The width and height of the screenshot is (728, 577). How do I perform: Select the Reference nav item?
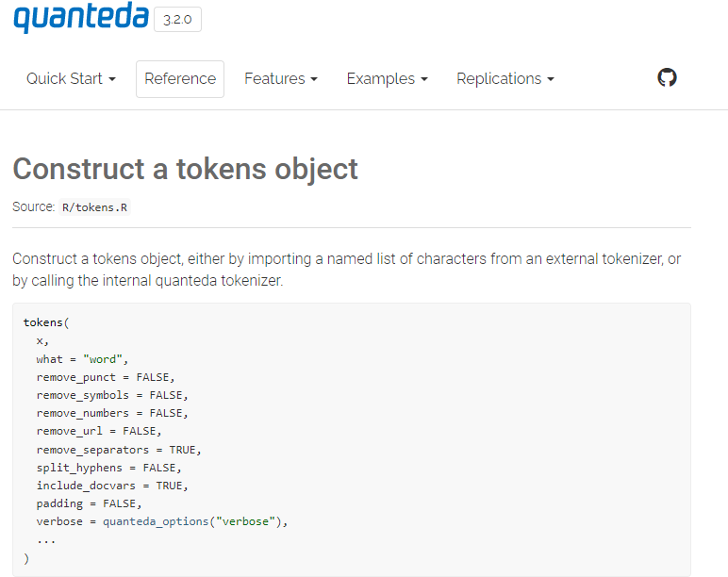(x=180, y=79)
